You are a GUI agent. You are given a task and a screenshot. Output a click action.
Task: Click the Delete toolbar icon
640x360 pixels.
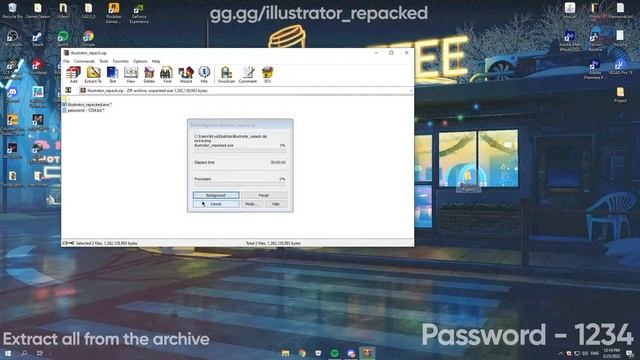tap(149, 75)
